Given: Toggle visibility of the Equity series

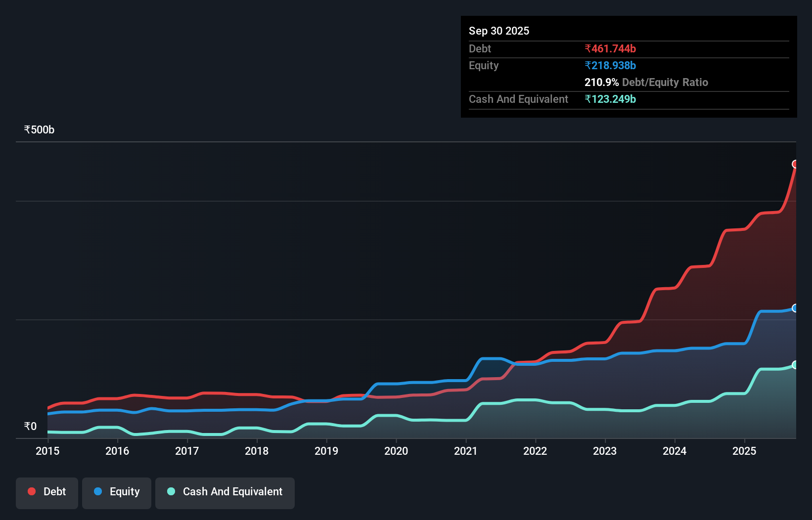Looking at the screenshot, I should pos(116,491).
